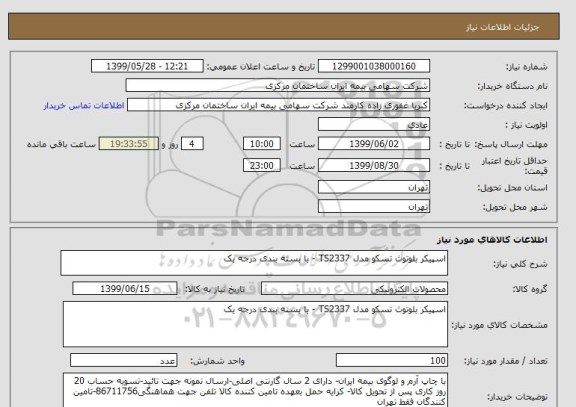Image resolution: width=576 pixels, height=407 pixels.
Task: Select the quantity field showing 100
Action: tap(392, 360)
